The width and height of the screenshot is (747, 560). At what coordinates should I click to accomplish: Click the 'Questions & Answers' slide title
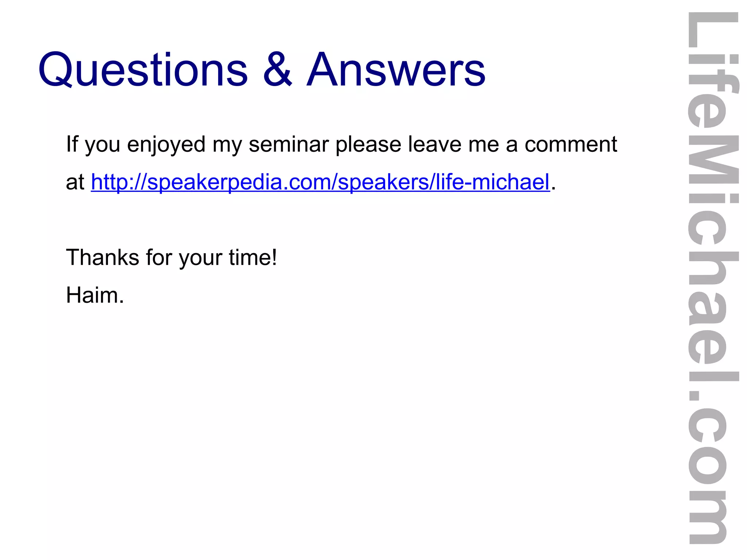(262, 70)
